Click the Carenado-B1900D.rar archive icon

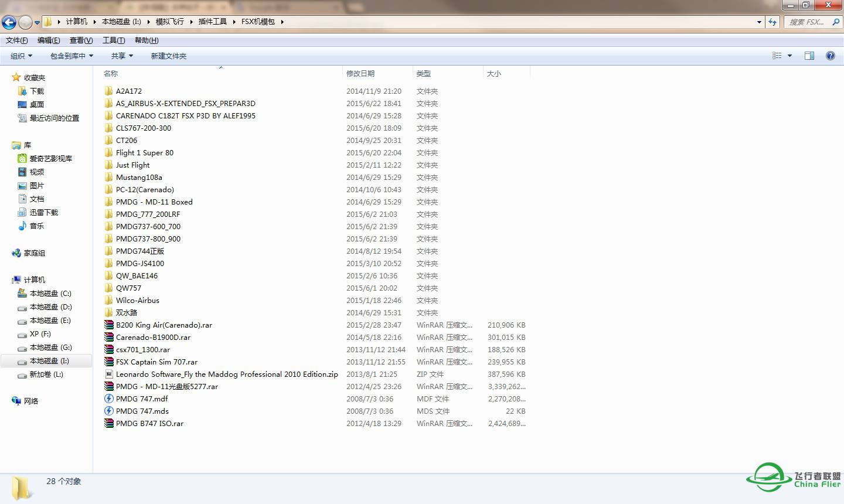click(108, 338)
